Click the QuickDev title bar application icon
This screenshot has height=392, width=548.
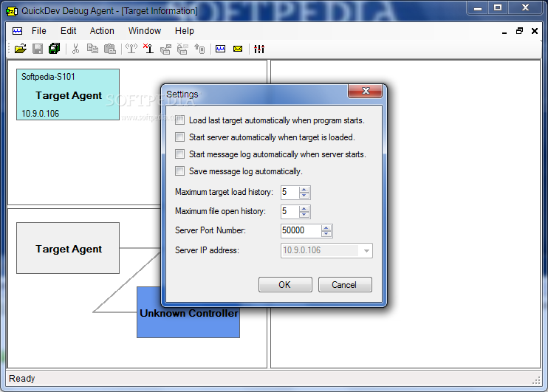tap(12, 11)
